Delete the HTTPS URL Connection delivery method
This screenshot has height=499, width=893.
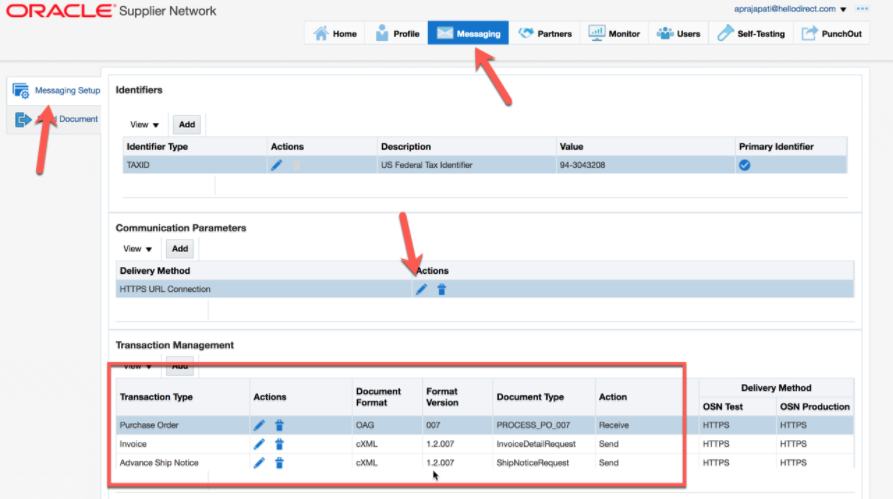(441, 289)
